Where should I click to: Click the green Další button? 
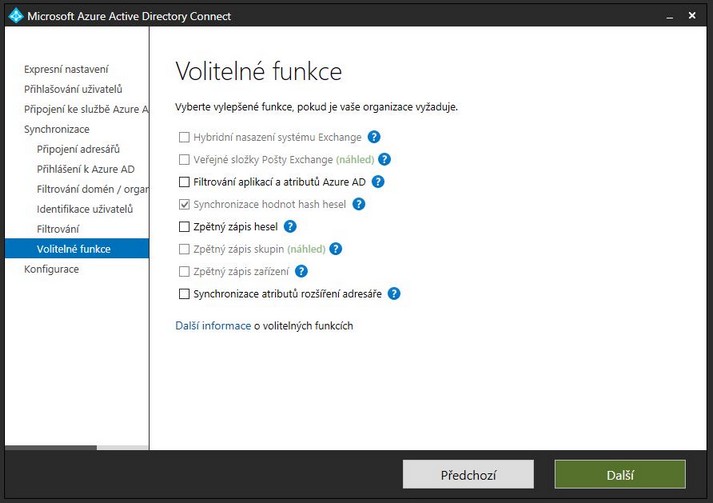(x=620, y=475)
